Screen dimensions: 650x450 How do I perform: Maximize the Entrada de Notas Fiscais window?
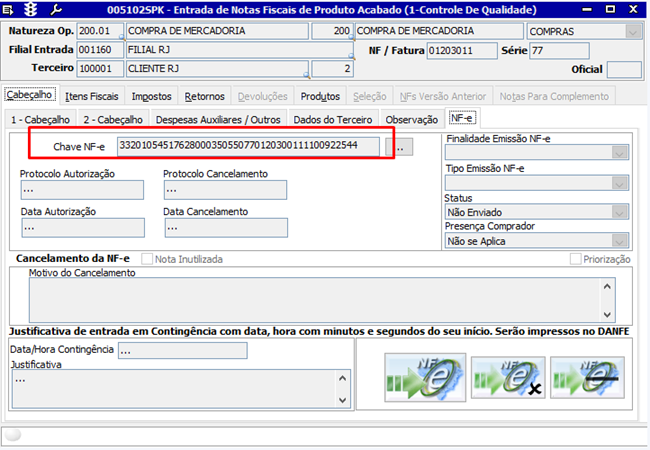[x=610, y=9]
